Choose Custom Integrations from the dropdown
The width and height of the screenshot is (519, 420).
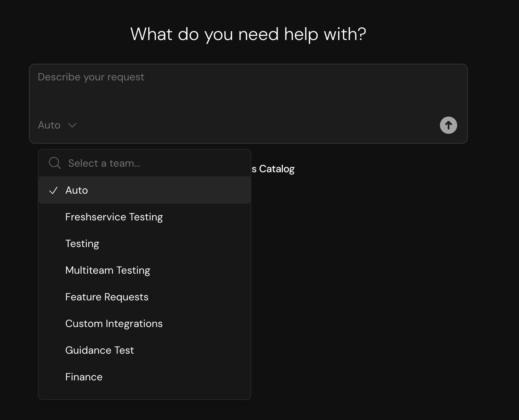[x=114, y=323]
